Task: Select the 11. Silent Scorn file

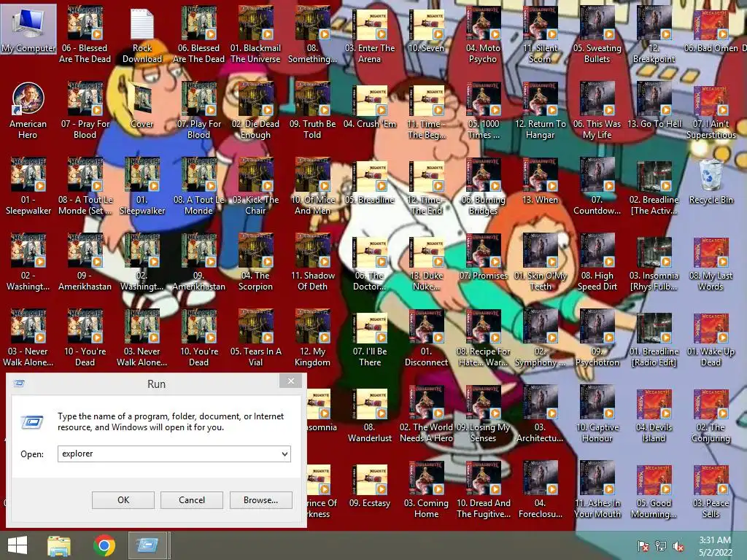Action: pos(540,35)
